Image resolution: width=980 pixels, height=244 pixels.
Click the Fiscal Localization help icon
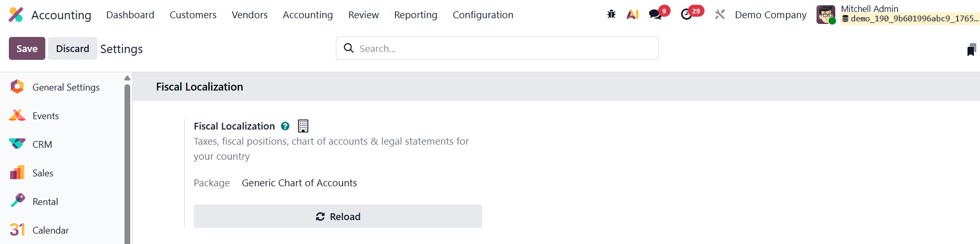point(285,126)
